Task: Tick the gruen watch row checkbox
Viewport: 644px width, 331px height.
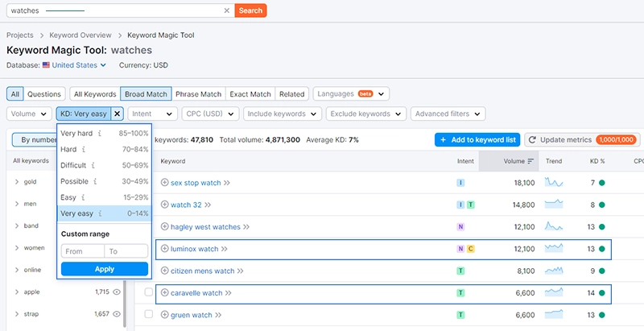Action: pyautogui.click(x=148, y=315)
